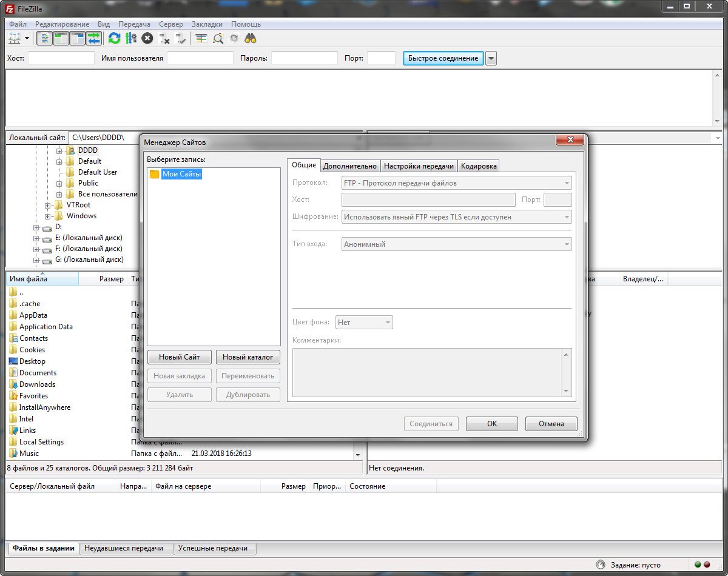728x576 pixels.
Task: Toggle the message log display
Action: [45, 38]
